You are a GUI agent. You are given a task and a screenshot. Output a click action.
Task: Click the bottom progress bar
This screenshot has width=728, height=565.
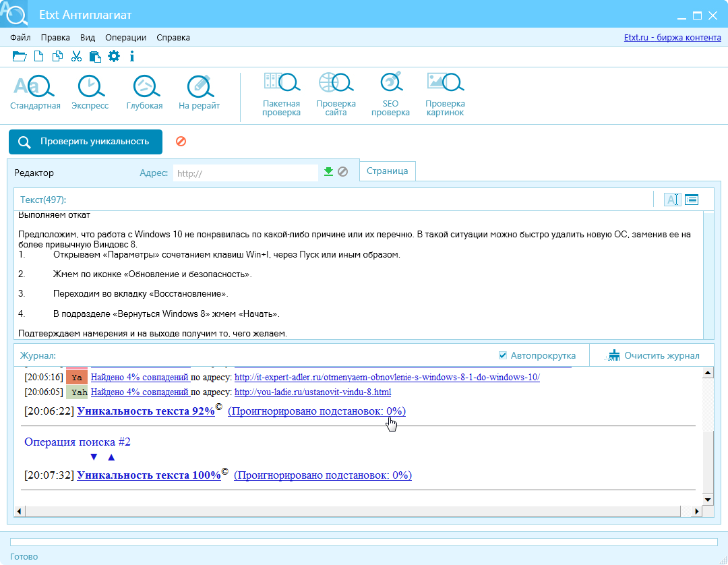pos(364,542)
